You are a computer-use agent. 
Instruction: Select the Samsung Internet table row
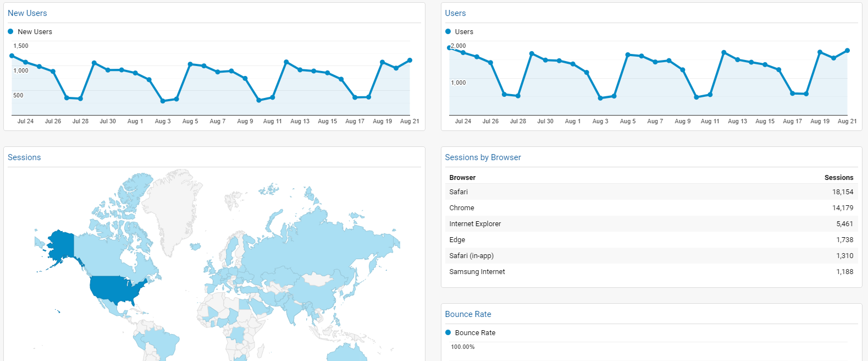click(651, 272)
